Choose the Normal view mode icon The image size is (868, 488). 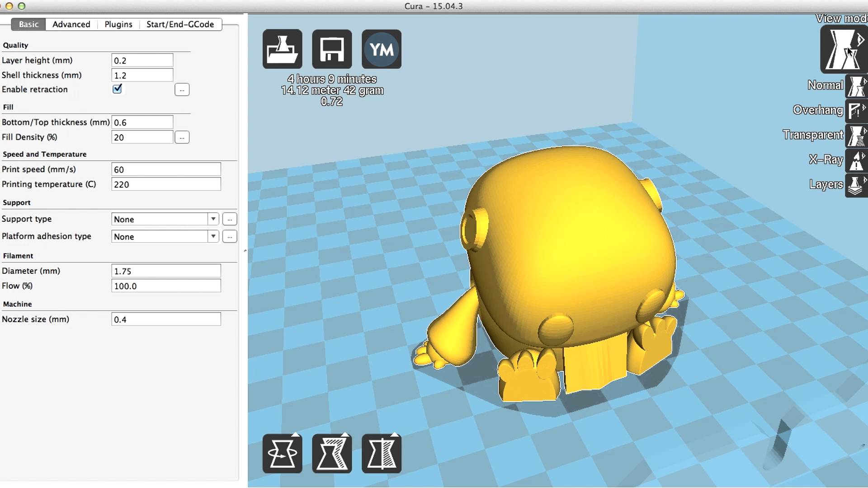click(x=856, y=86)
